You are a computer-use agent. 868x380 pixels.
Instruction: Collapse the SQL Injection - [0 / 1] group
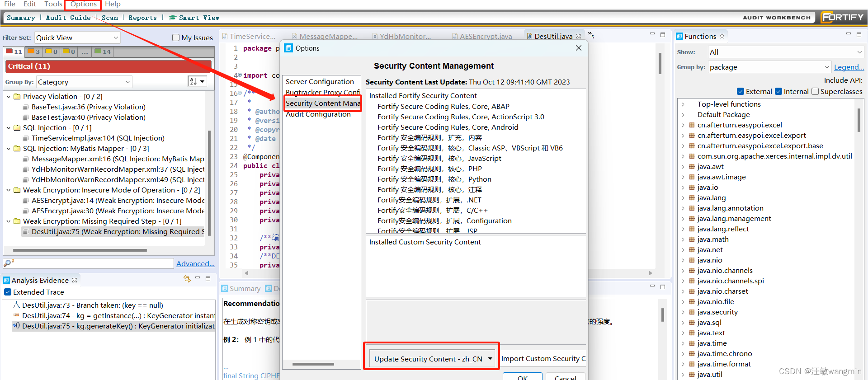click(x=9, y=127)
